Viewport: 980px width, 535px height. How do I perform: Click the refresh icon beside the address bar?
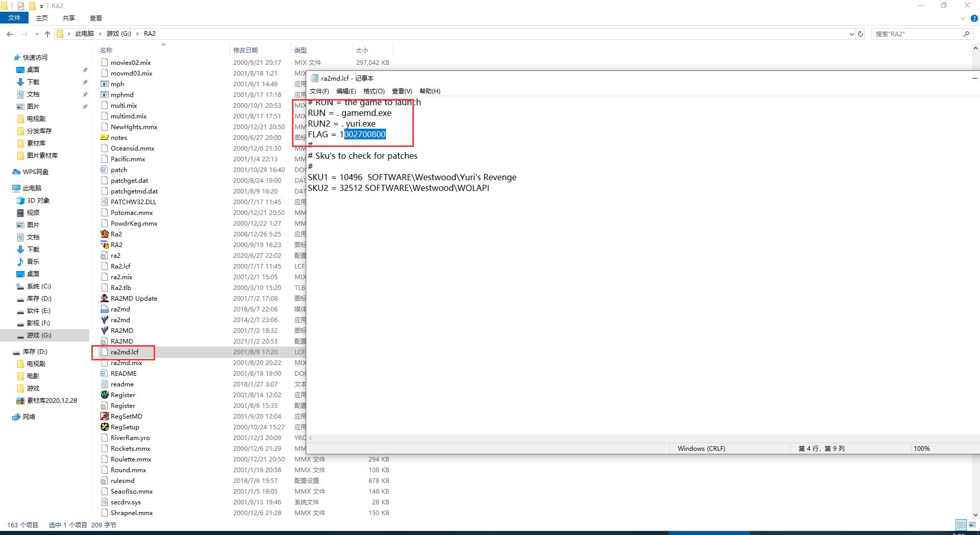861,34
